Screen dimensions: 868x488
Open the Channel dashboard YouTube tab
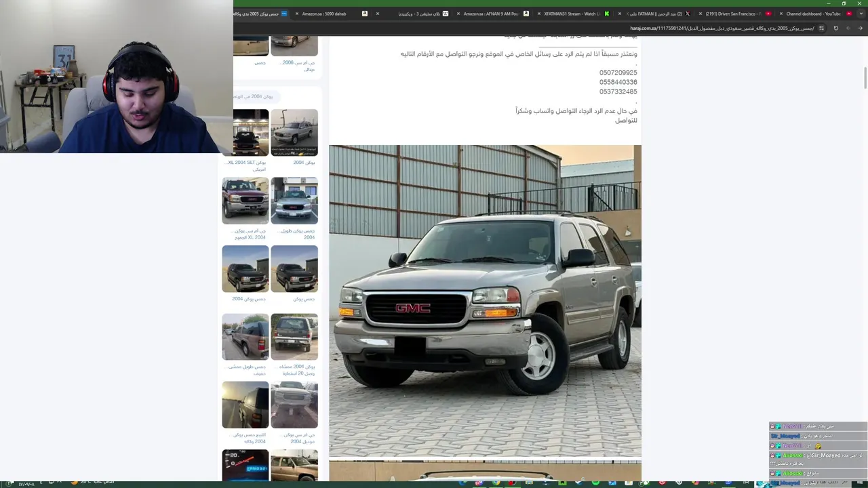(814, 14)
